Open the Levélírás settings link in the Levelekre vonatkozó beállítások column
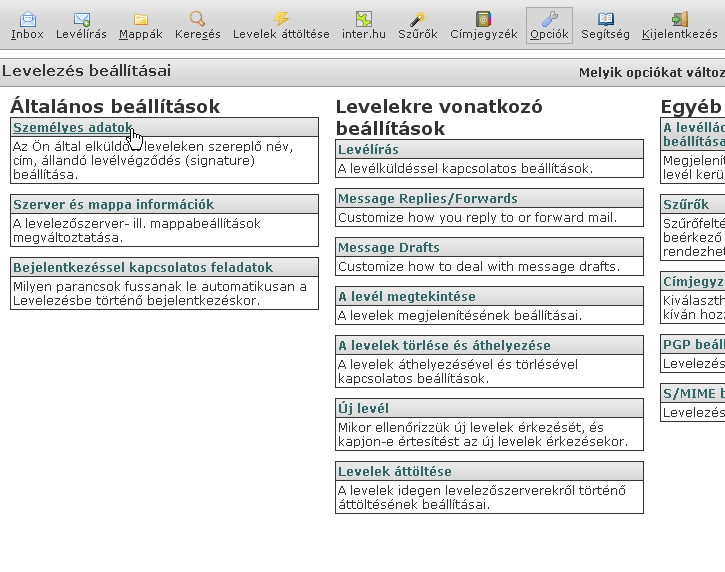Viewport: 725px width, 572px height. (x=368, y=149)
